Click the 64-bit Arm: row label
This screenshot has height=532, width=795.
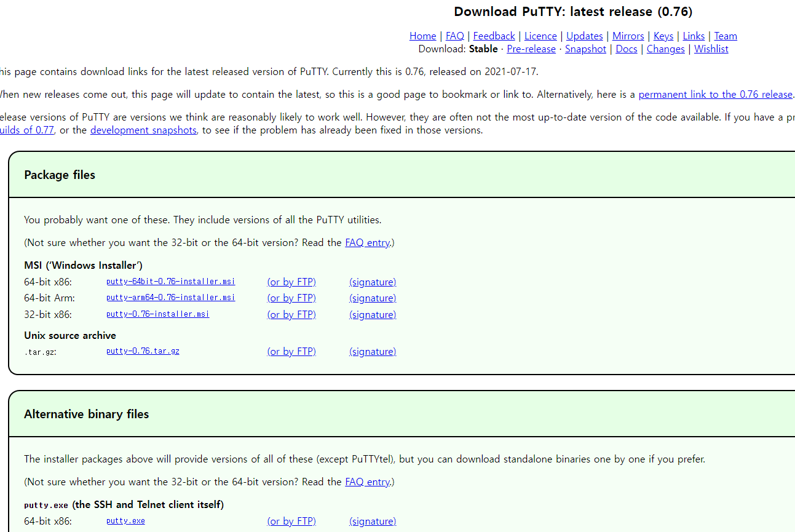tap(49, 298)
